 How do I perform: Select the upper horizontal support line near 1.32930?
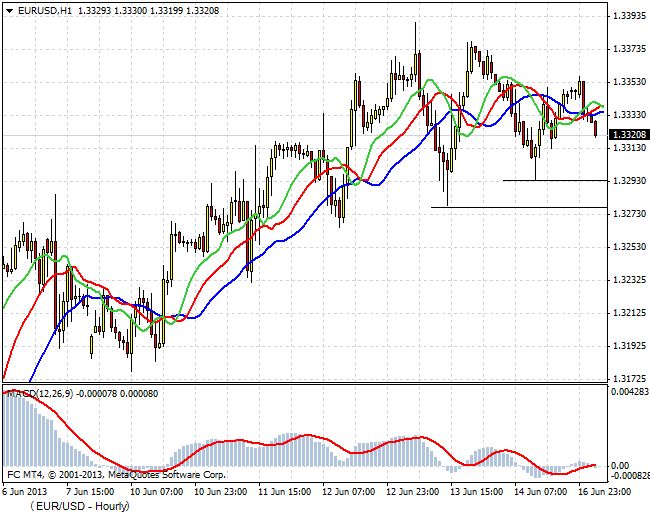[555, 181]
